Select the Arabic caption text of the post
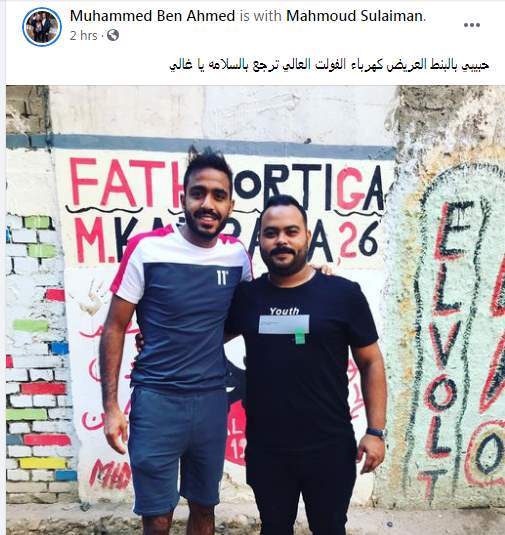 (x=329, y=65)
